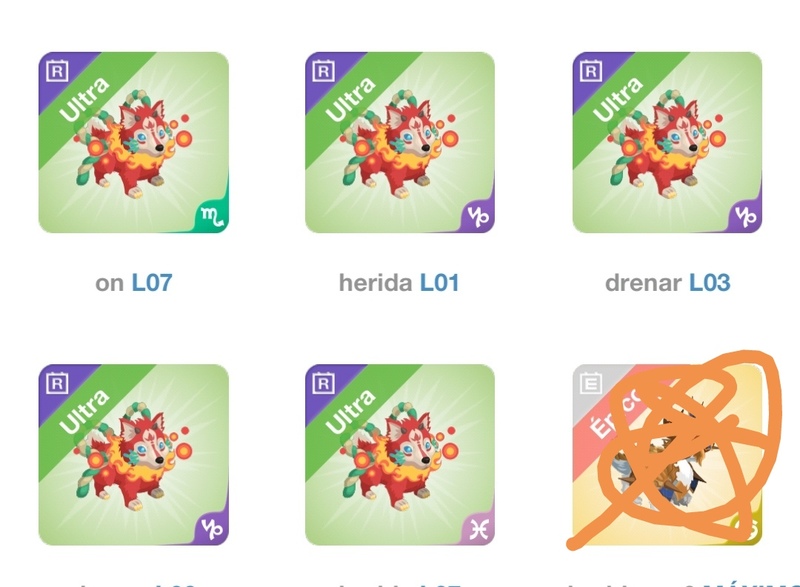Select the blue L07 level link
The image size is (800, 587).
point(152,283)
